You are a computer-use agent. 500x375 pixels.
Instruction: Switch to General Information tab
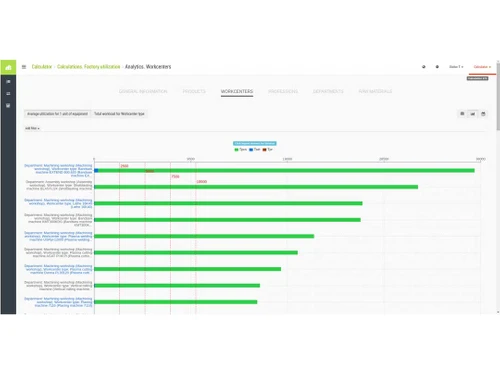(x=143, y=91)
